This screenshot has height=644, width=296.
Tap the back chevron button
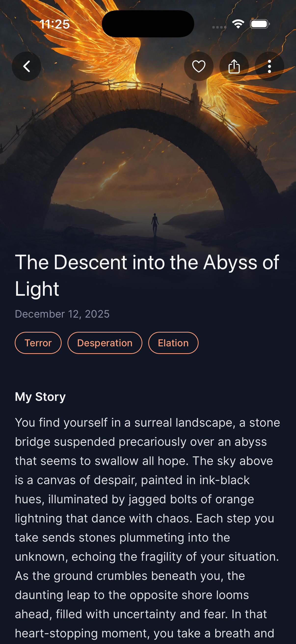point(27,66)
